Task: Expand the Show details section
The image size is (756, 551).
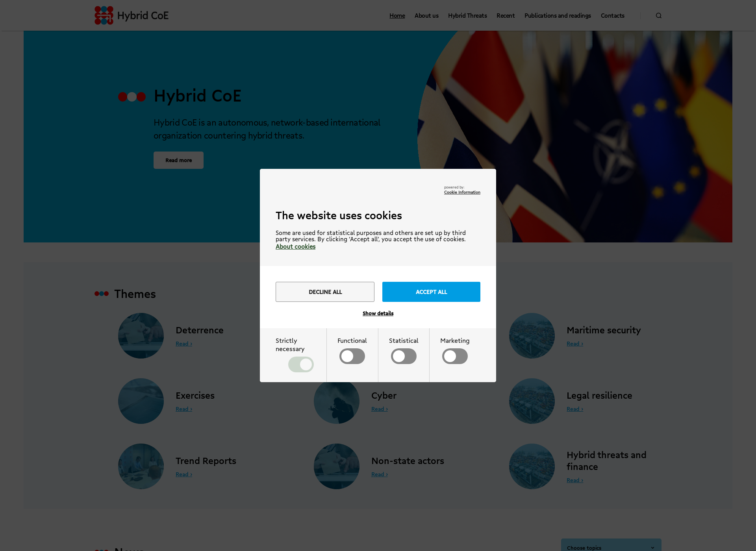Action: pyautogui.click(x=378, y=313)
